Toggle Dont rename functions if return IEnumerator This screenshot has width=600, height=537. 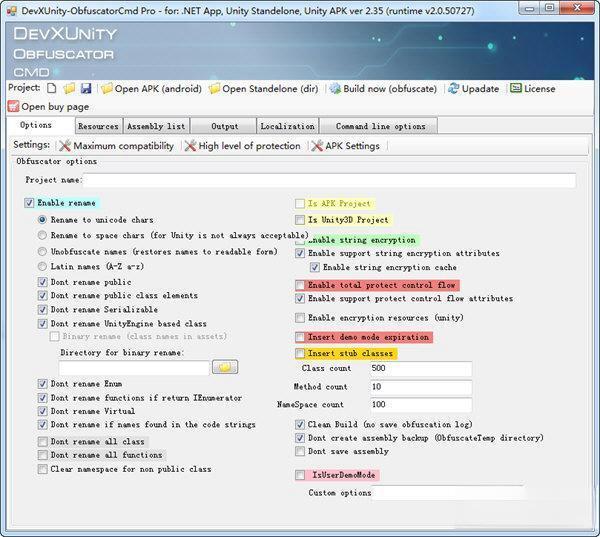(x=42, y=398)
